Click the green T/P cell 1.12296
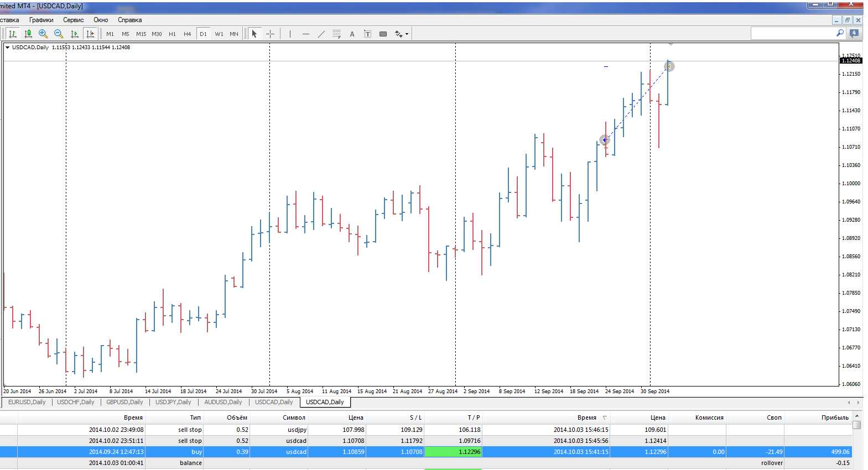Viewport: 868px width, 470px height. (x=453, y=452)
